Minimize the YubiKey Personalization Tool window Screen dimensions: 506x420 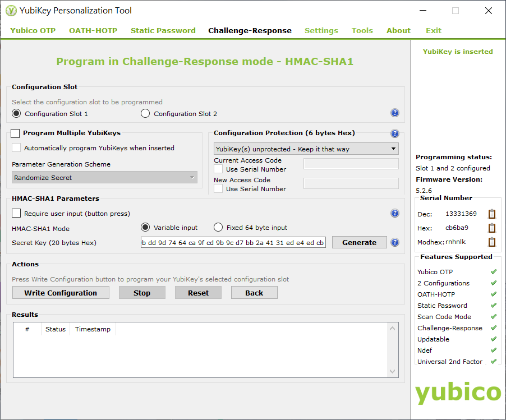point(423,11)
